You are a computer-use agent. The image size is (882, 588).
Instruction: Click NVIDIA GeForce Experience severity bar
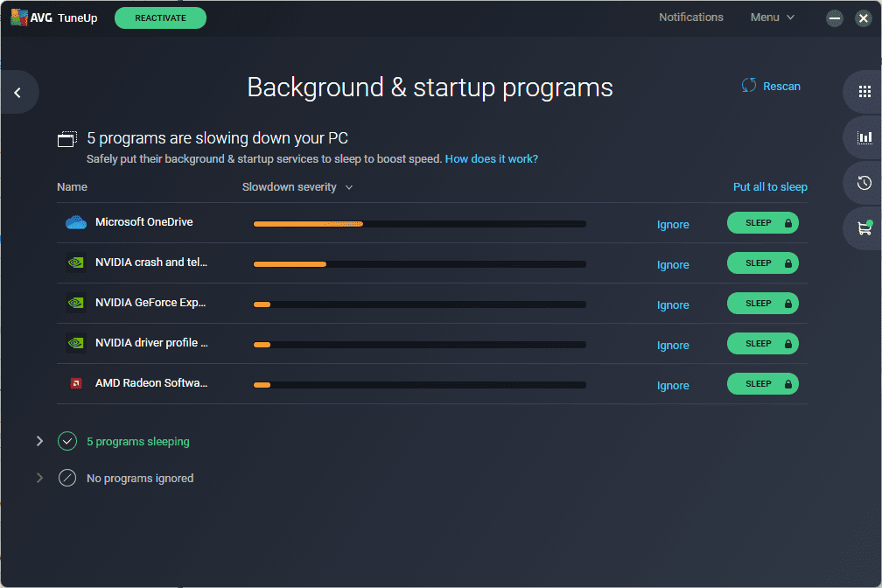pos(420,304)
